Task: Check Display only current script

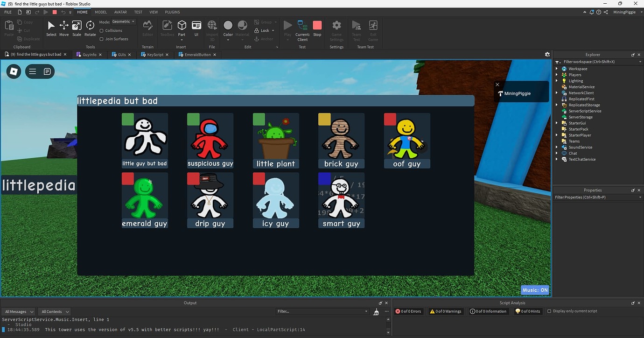Action: click(549, 311)
